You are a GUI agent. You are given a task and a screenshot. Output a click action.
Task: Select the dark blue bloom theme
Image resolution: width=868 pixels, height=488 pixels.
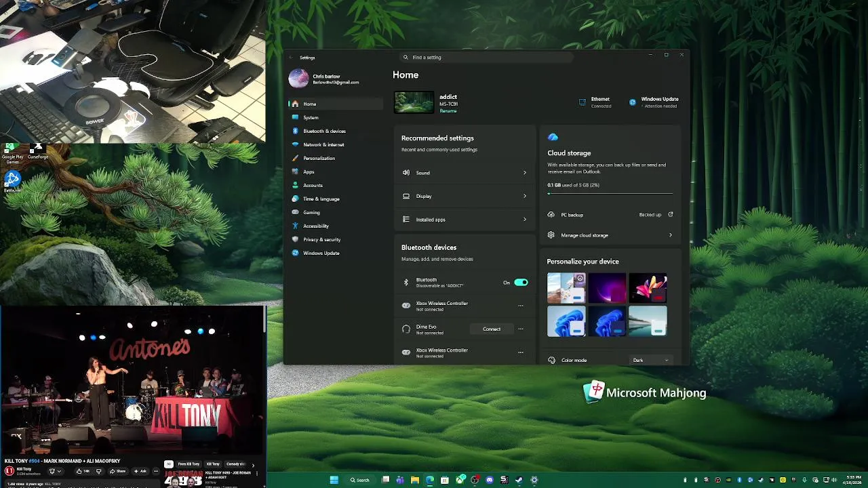pyautogui.click(x=607, y=321)
